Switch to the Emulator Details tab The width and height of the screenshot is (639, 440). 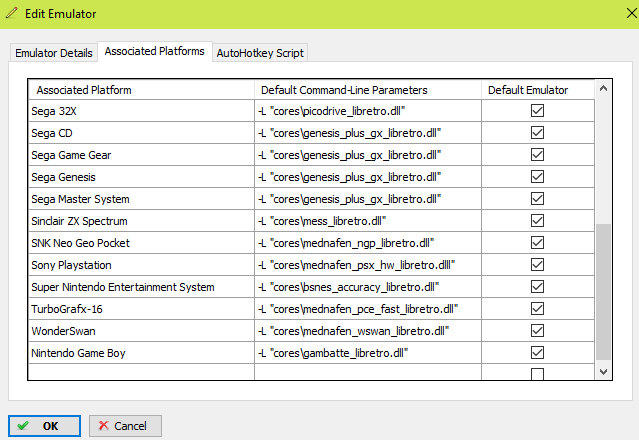[x=54, y=52]
